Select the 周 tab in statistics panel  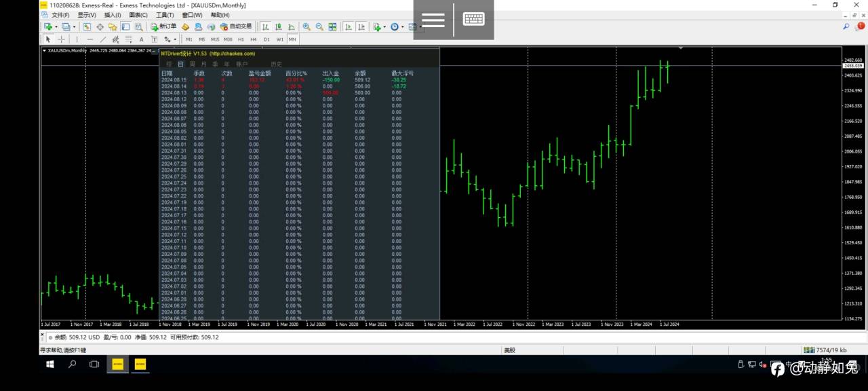point(192,64)
